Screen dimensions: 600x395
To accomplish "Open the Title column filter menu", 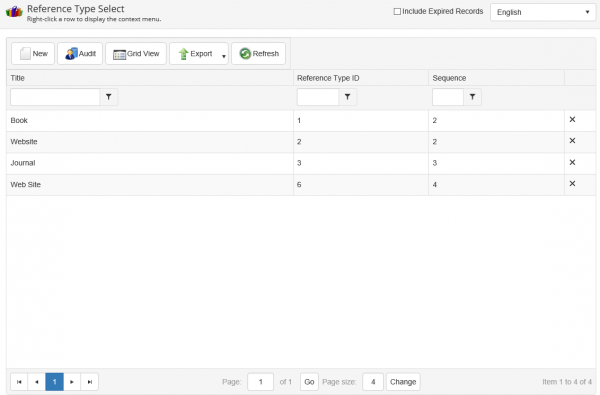I will coord(109,97).
